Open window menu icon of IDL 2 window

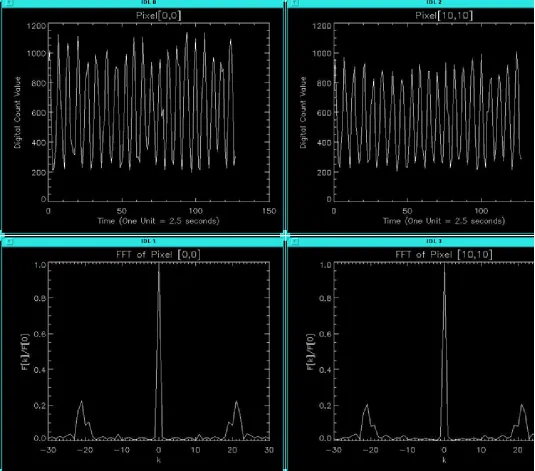pos(295,2)
